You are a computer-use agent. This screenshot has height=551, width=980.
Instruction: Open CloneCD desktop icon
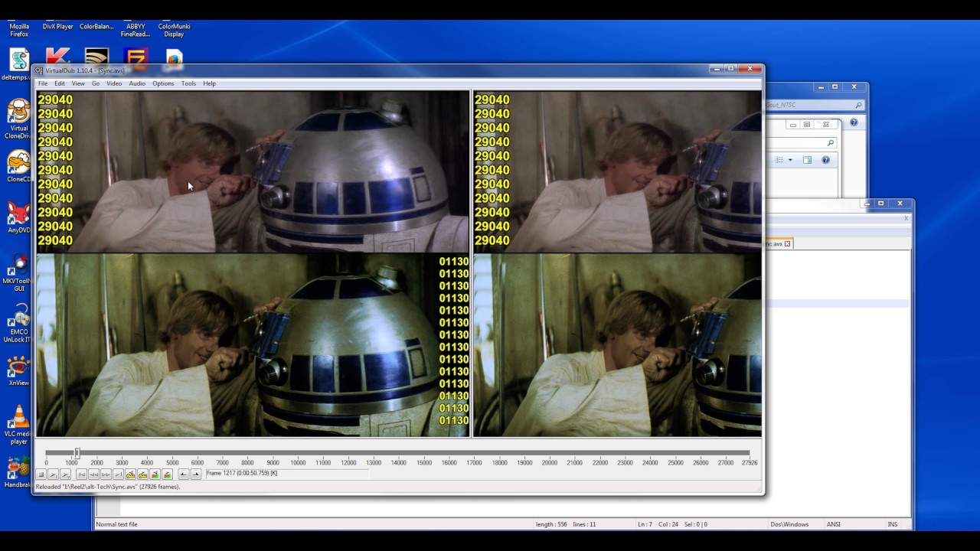[x=18, y=167]
